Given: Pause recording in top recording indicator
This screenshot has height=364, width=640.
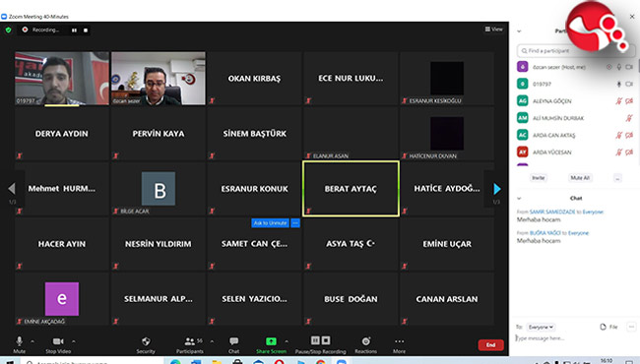Looking at the screenshot, I should [x=74, y=30].
